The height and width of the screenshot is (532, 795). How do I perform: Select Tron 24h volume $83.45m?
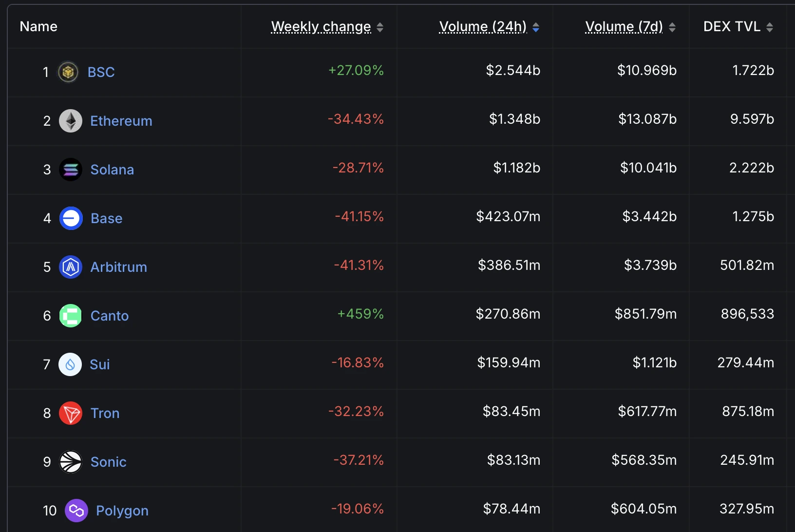point(511,411)
